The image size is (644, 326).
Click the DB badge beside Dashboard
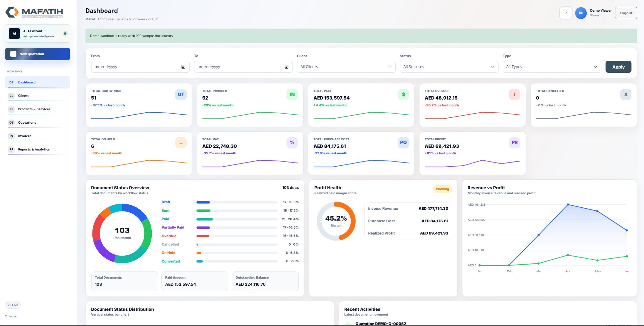coord(11,82)
